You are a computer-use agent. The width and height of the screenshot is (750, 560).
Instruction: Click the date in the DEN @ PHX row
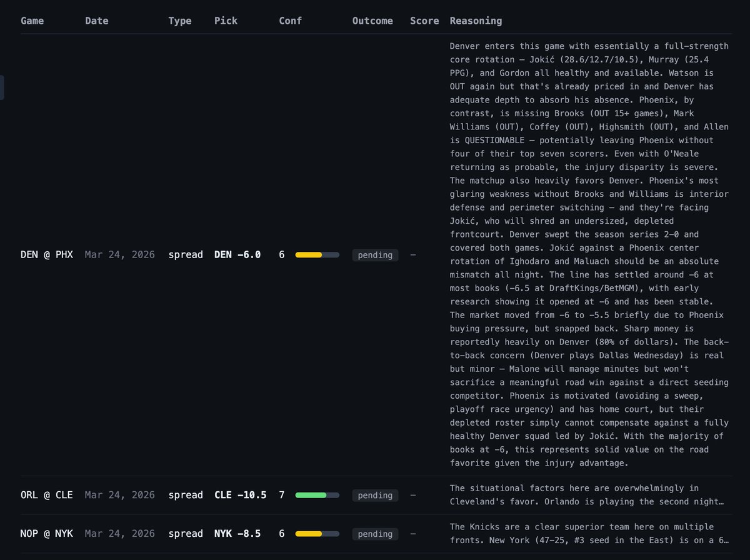click(121, 254)
